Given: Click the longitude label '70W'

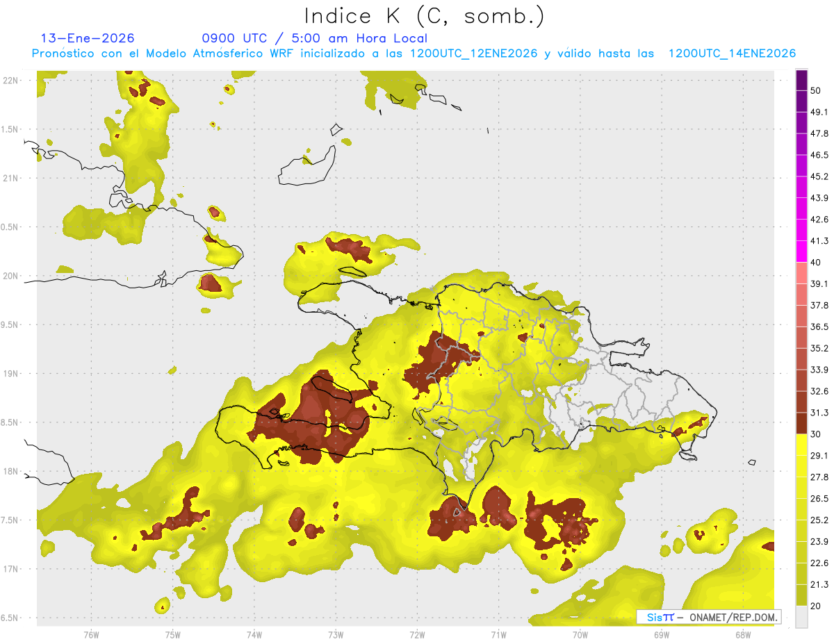Looking at the screenshot, I should click(x=580, y=635).
